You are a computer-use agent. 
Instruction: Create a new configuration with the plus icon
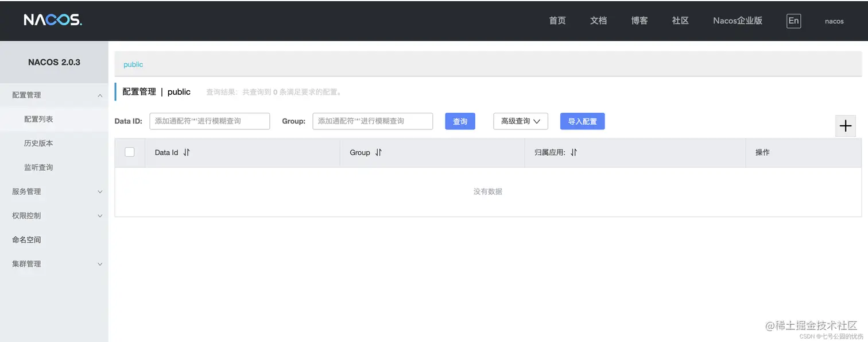(x=845, y=125)
